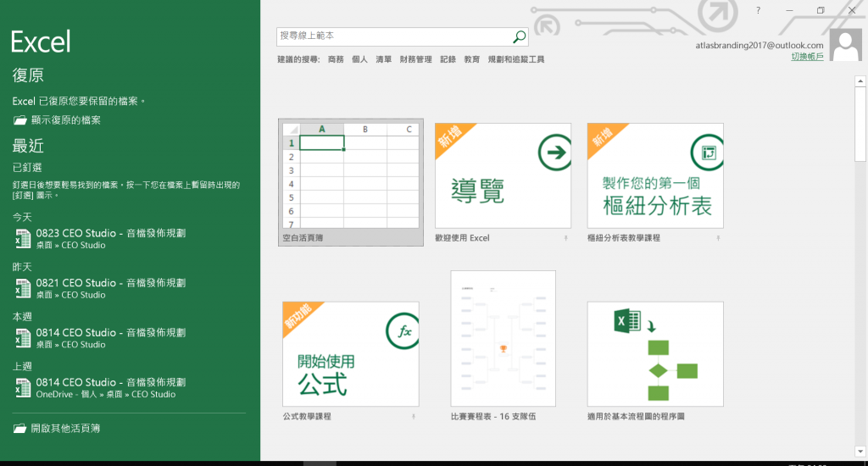This screenshot has width=868, height=466.
Task: Select the 教育 suggested search
Action: pos(471,59)
